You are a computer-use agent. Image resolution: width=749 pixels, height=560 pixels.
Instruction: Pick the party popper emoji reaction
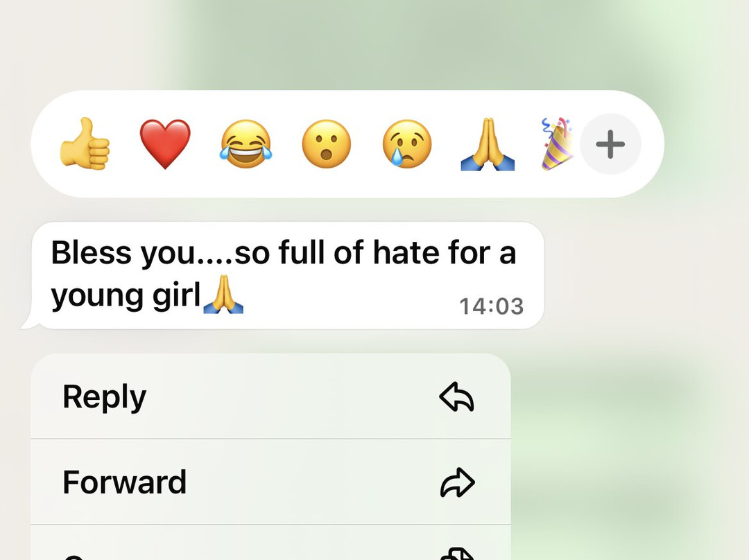click(558, 144)
